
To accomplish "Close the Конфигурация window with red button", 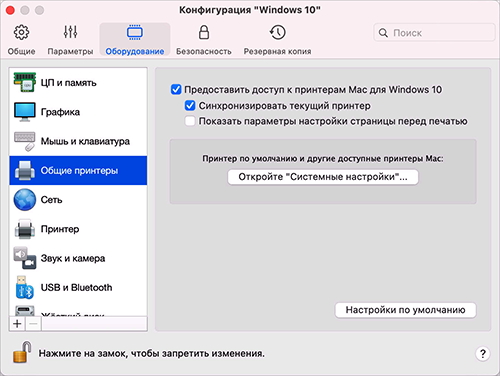I will pyautogui.click(x=10, y=10).
